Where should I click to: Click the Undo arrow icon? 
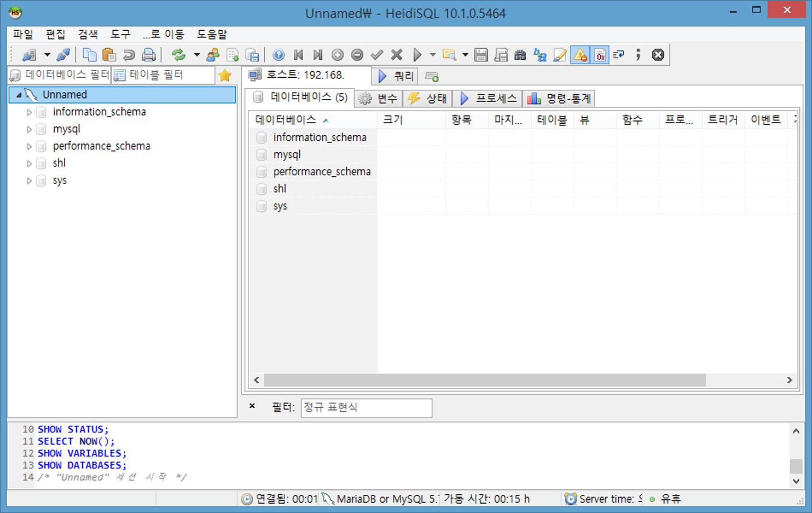coord(129,55)
